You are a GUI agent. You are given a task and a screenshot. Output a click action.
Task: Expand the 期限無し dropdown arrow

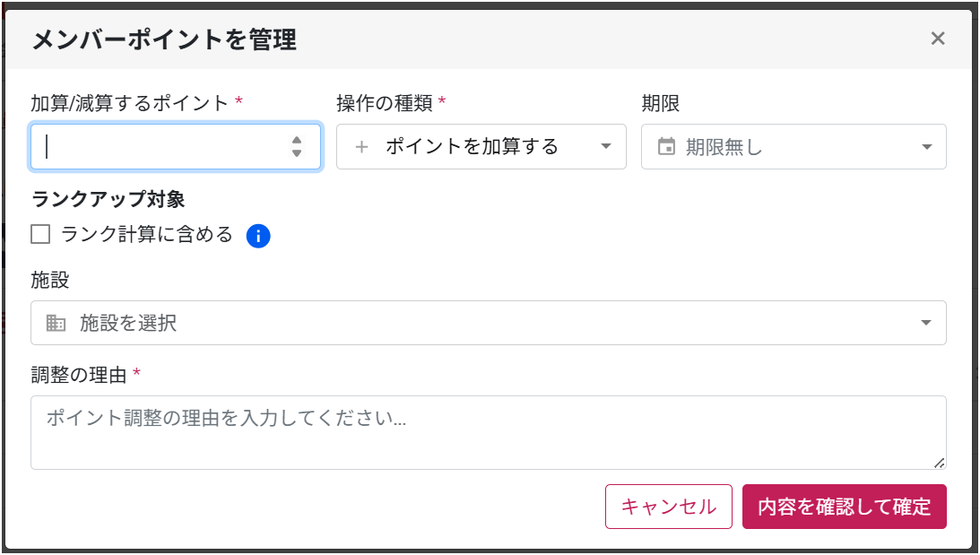point(927,147)
